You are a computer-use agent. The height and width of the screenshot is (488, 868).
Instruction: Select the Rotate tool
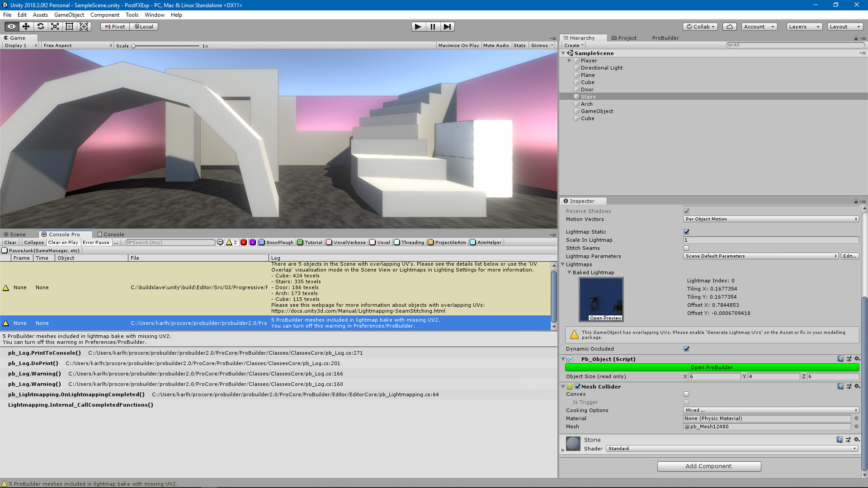(x=41, y=27)
